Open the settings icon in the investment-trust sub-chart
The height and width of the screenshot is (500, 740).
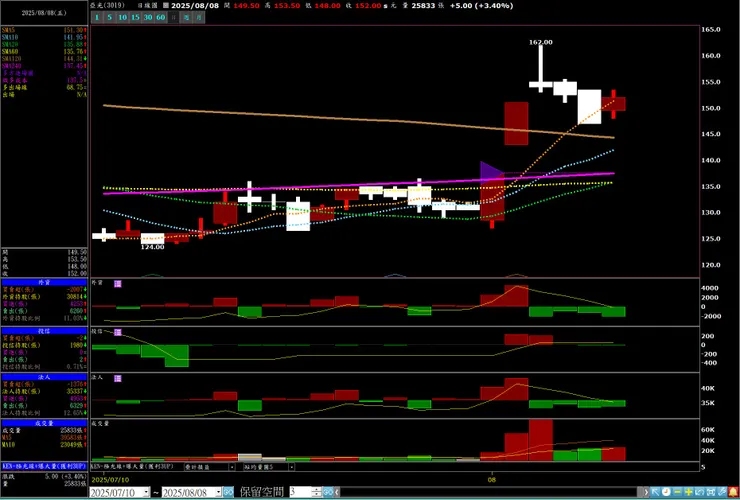(x=118, y=332)
